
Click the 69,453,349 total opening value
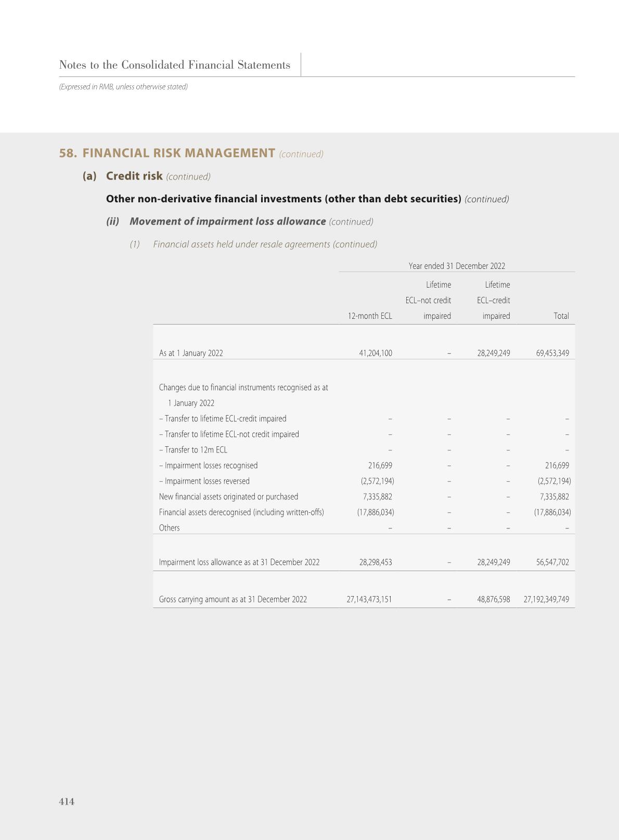coord(552,353)
